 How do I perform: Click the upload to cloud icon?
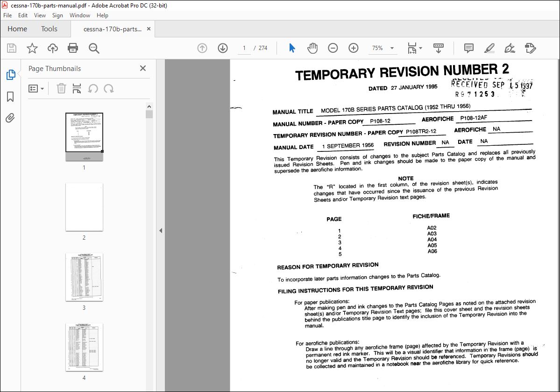[52, 48]
